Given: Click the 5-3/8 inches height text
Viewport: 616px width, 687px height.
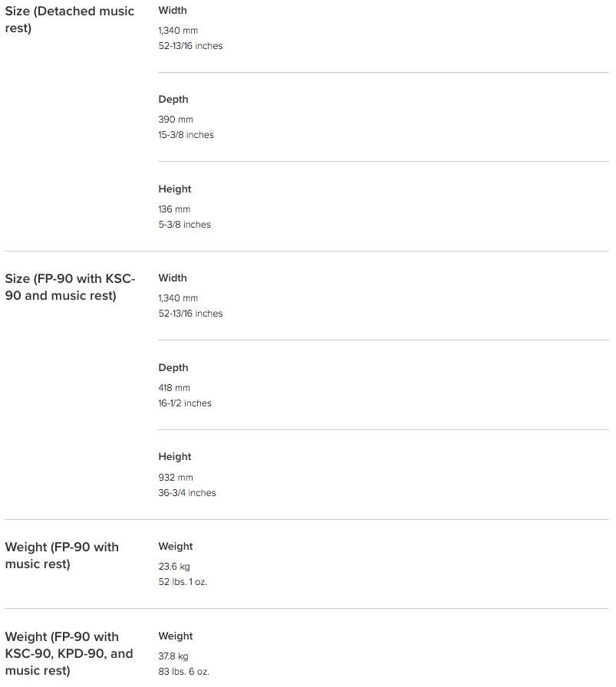Looking at the screenshot, I should pos(184,225).
